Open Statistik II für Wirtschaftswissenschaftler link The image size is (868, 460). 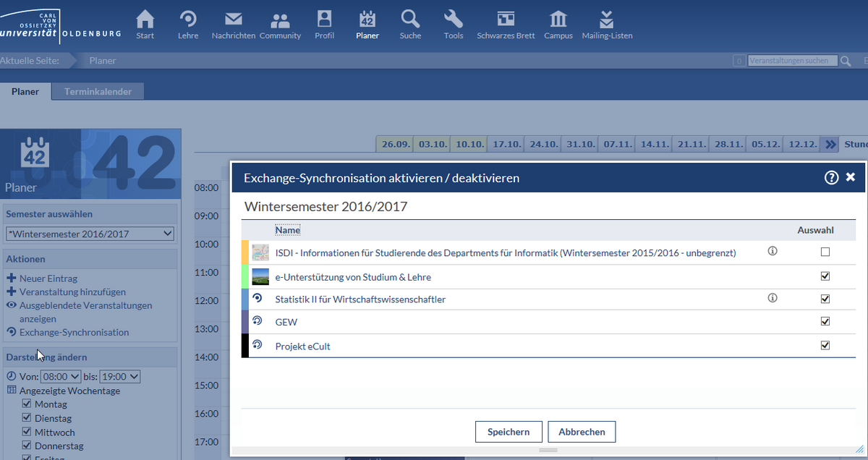360,299
